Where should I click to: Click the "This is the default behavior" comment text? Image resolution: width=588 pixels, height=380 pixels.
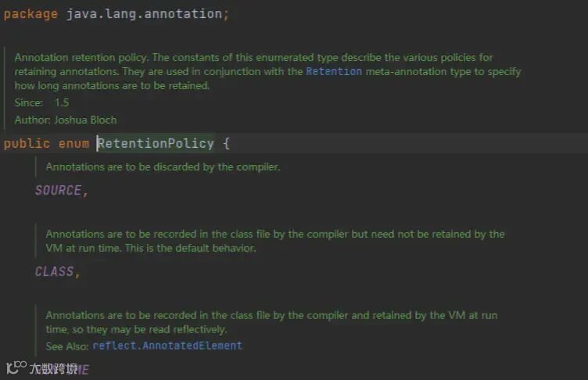190,248
